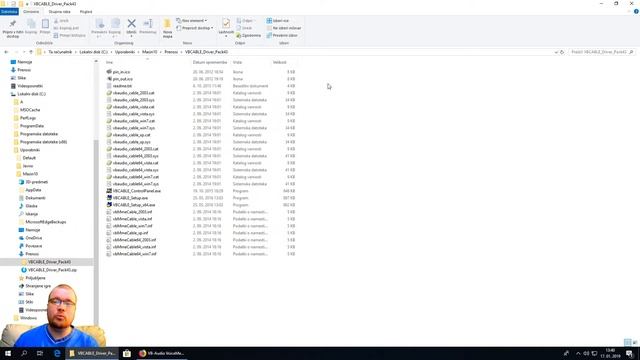Screen dimensions: 640x360
Task: Open Programske datoteke (x86) in tree
Action: [x=43, y=142]
